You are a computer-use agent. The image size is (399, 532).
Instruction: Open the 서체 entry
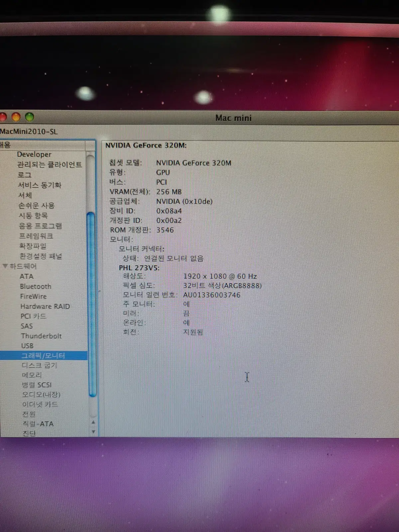pyautogui.click(x=25, y=196)
